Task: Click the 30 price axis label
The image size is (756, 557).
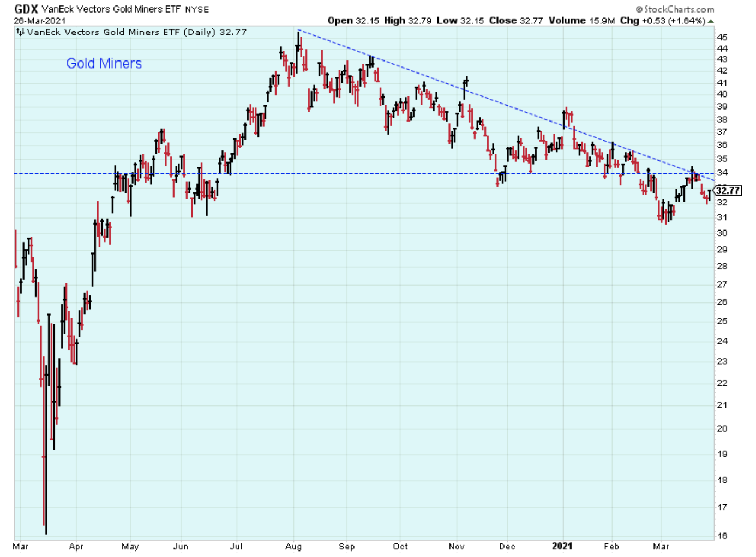Action: tap(722, 233)
